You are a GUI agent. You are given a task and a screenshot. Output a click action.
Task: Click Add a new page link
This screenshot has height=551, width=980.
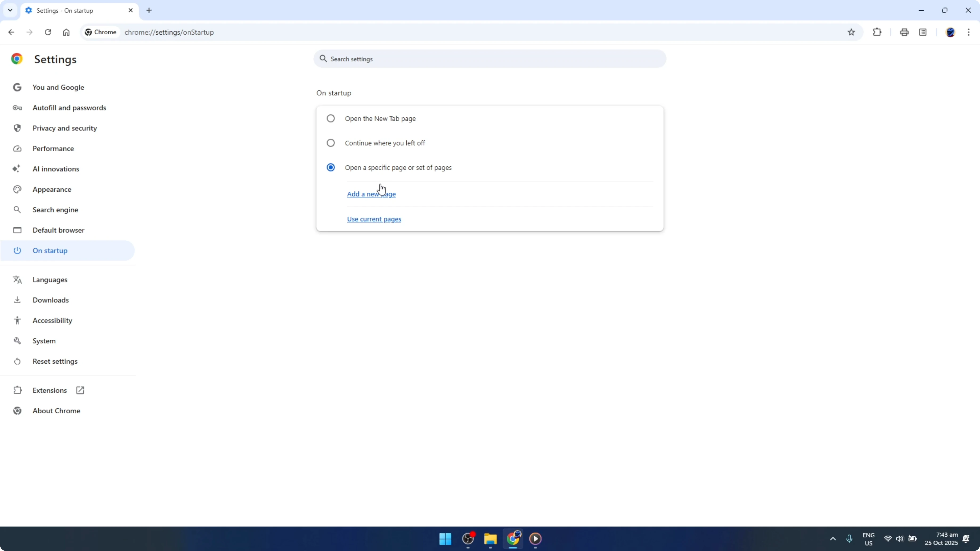[371, 194]
